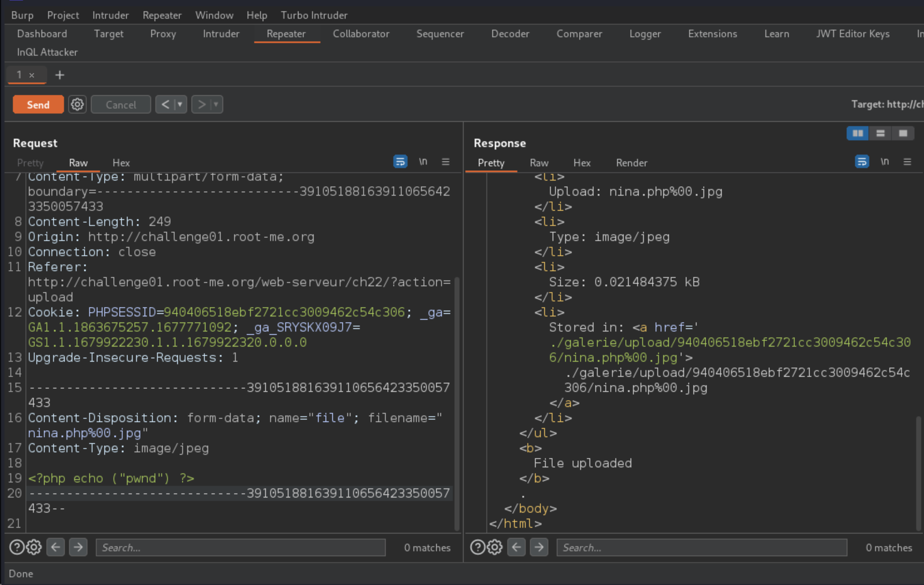Viewport: 924px width, 585px height.
Task: Open the Window menu
Action: 214,15
